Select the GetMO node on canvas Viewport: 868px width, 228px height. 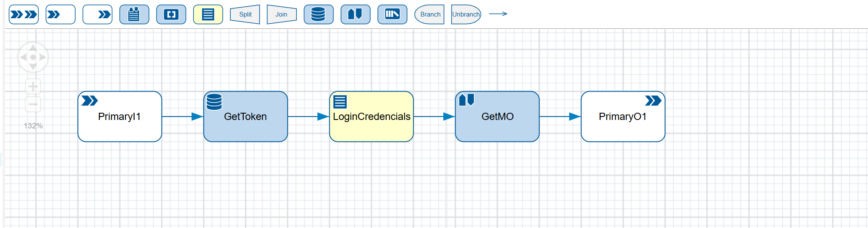497,117
